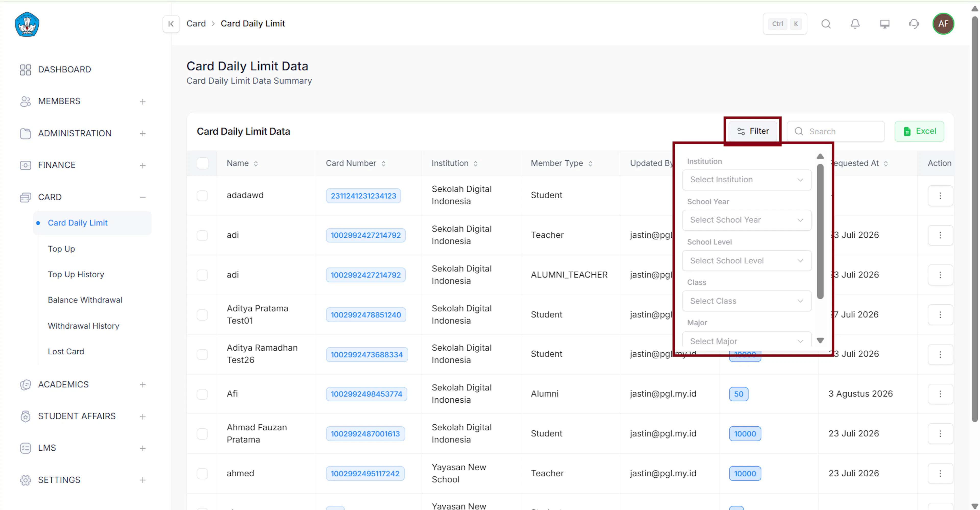Check the adi Teacher row checkbox

[x=202, y=235]
